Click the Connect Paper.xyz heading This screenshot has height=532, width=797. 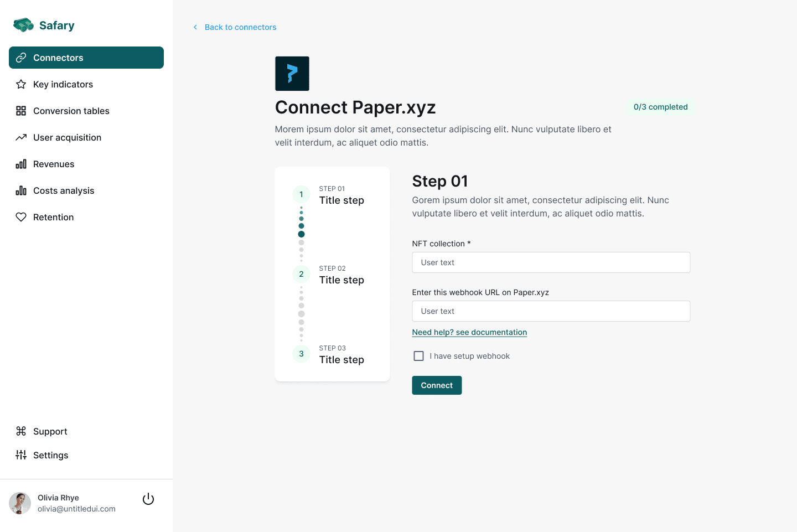355,107
